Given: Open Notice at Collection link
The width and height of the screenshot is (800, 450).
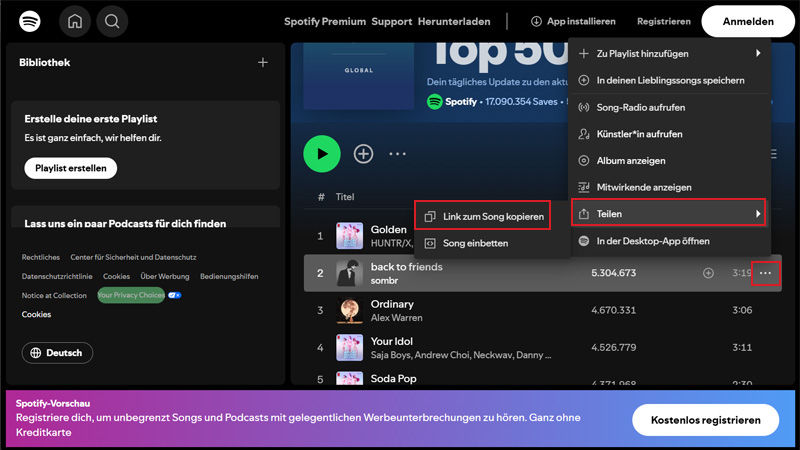Looking at the screenshot, I should tap(54, 295).
